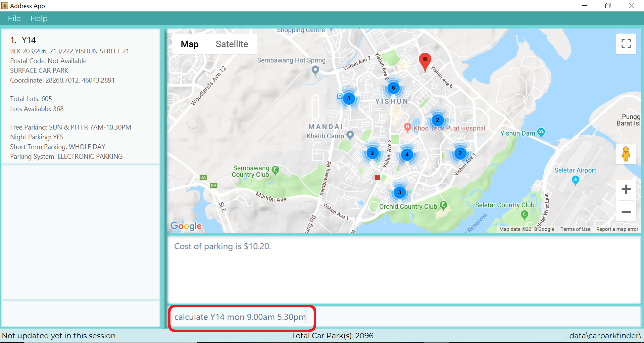Click the Seletar Airport icon
Viewport: 644px width, 343px height.
576,181
